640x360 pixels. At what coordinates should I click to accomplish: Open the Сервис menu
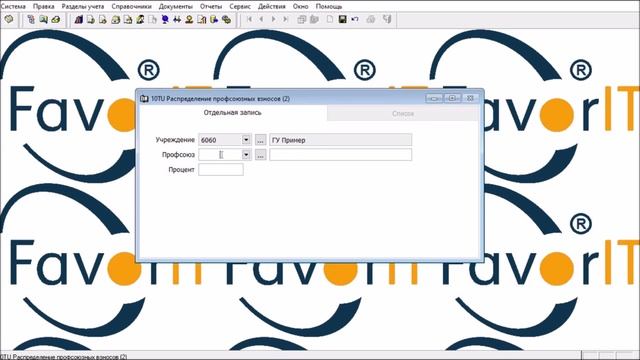pyautogui.click(x=240, y=6)
